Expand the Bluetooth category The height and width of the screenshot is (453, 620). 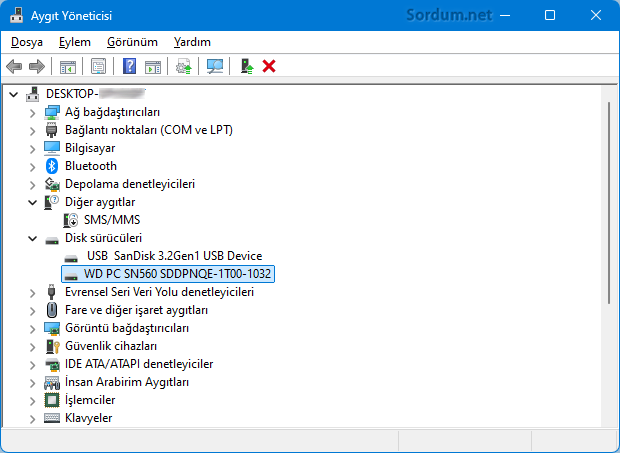tap(32, 166)
